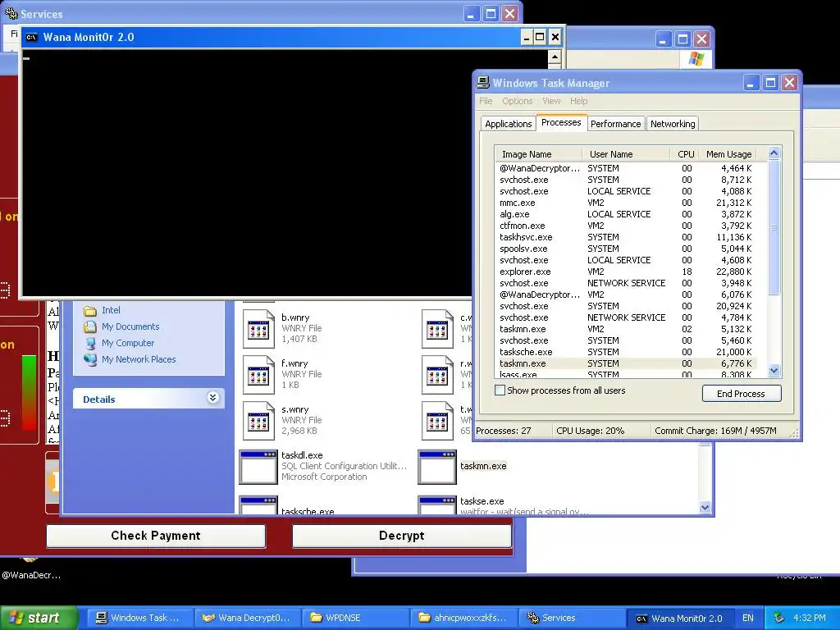Sort by User Name column header
The image size is (840, 630).
tap(626, 154)
